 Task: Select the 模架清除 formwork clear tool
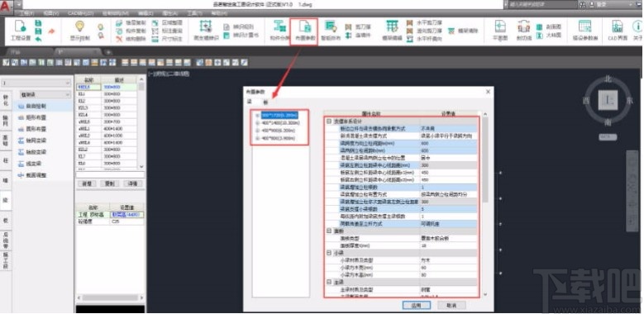coord(463,31)
